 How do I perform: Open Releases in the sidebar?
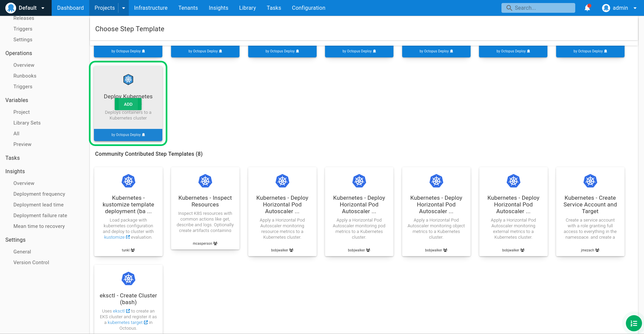[x=24, y=18]
